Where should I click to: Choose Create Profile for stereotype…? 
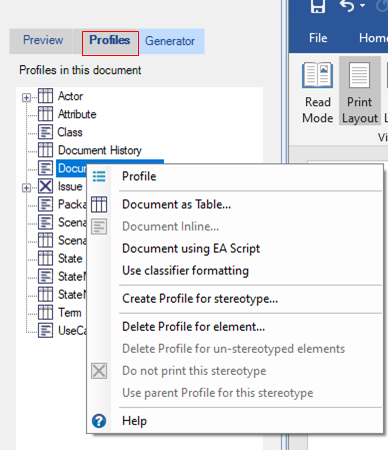coord(200,299)
